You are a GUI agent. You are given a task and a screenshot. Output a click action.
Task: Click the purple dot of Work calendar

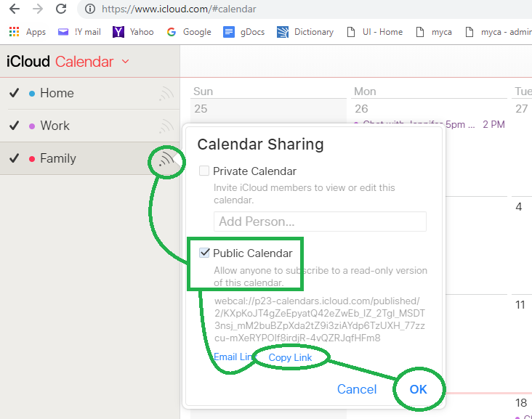pyautogui.click(x=32, y=126)
